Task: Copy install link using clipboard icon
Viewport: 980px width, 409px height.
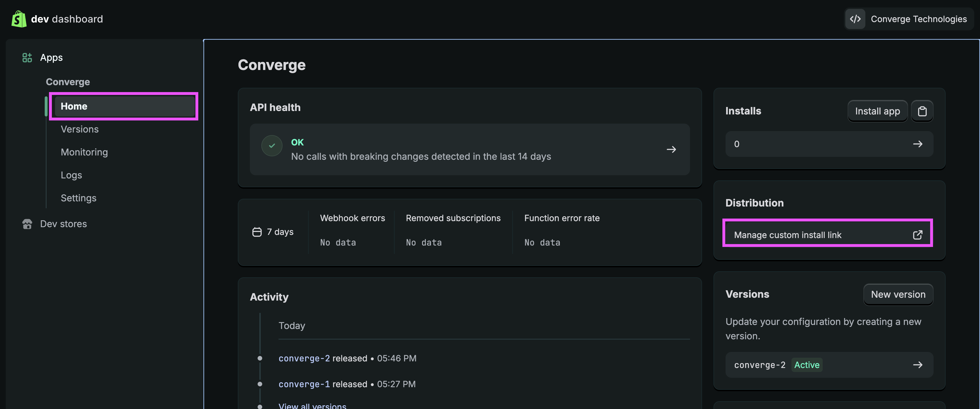Action: click(922, 111)
